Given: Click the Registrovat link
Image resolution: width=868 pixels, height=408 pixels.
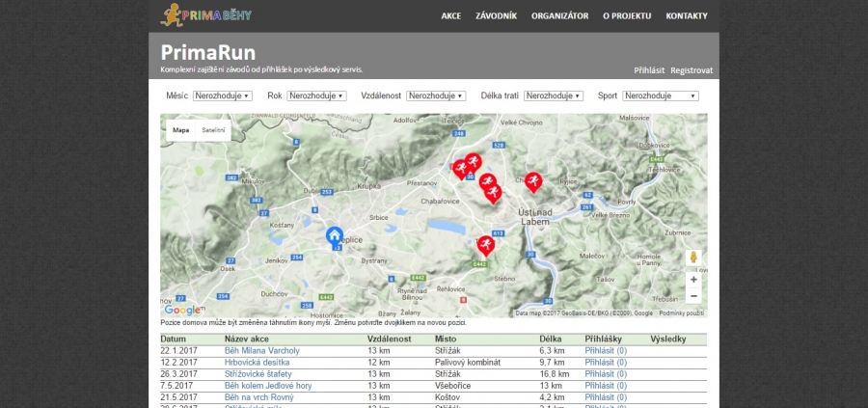Looking at the screenshot, I should 692,70.
